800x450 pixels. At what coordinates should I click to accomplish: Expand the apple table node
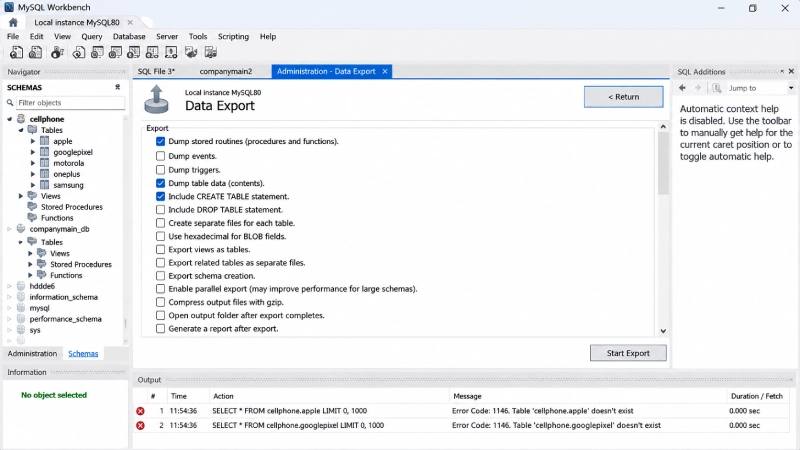(33, 141)
